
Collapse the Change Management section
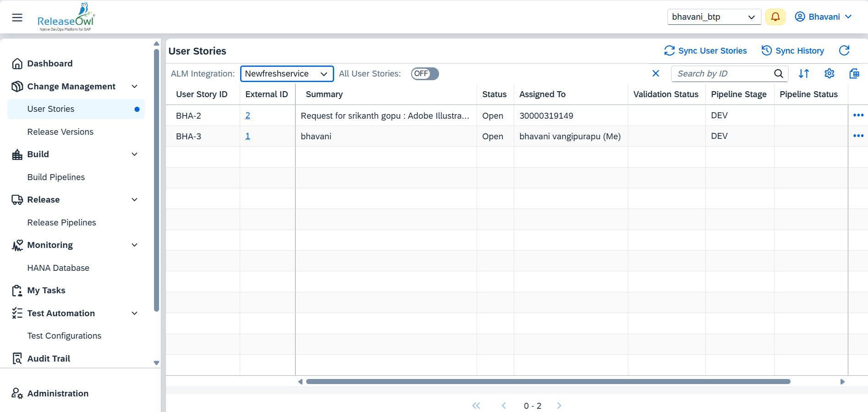[x=134, y=87]
